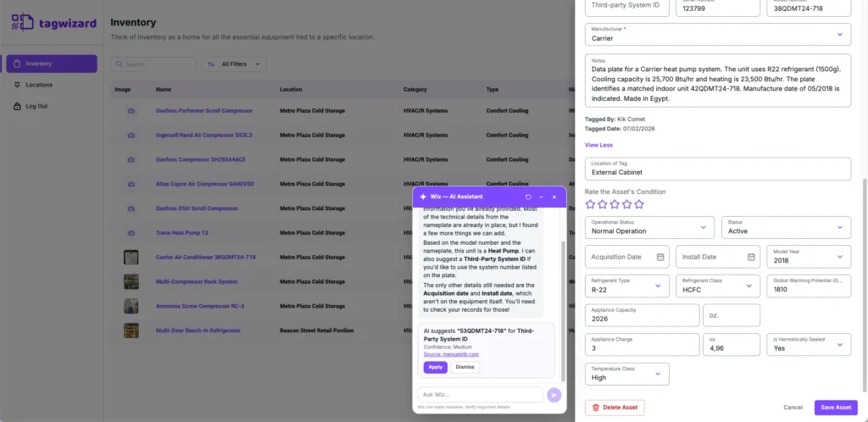Click Cancel in asset editor
The image size is (868, 422).
(x=793, y=408)
